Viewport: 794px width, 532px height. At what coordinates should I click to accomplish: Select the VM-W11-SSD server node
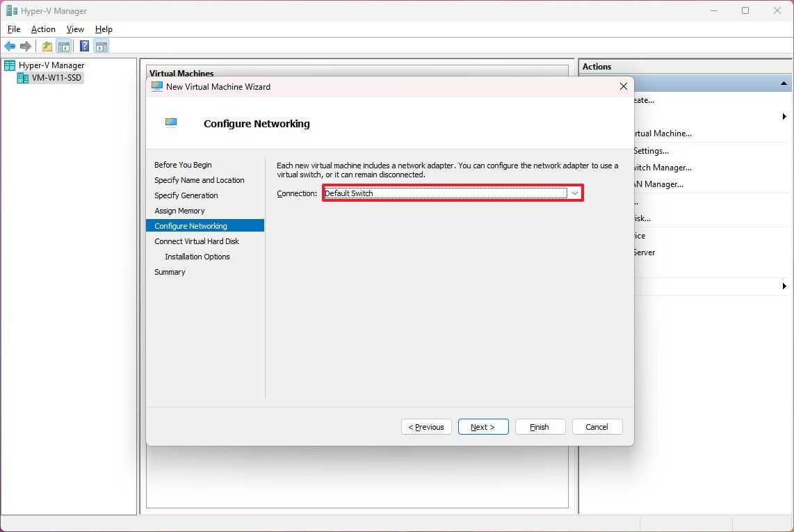point(56,78)
